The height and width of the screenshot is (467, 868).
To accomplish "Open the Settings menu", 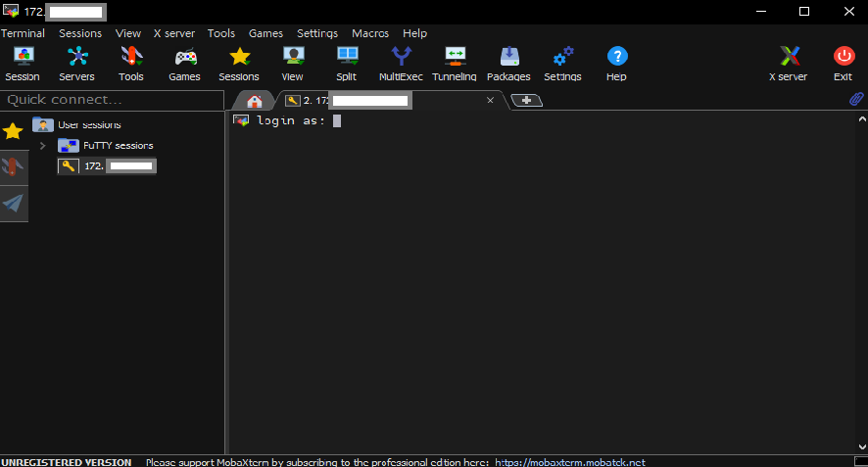I will click(317, 33).
